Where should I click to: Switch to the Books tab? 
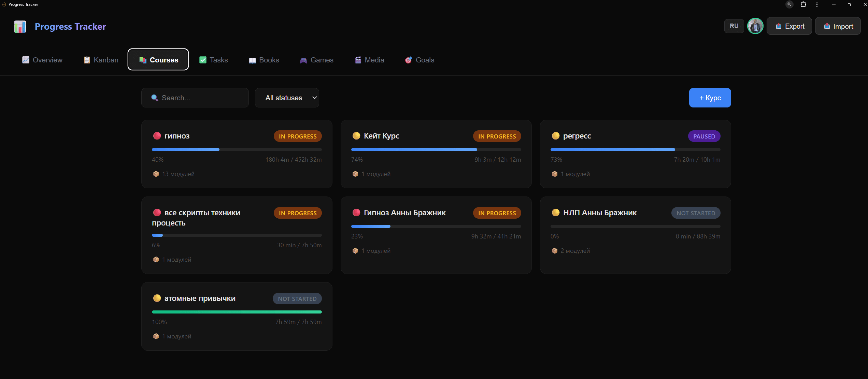coord(264,60)
